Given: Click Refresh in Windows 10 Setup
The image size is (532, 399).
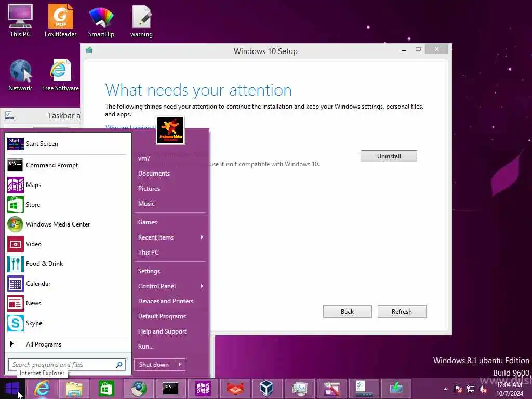Looking at the screenshot, I should click(x=402, y=312).
